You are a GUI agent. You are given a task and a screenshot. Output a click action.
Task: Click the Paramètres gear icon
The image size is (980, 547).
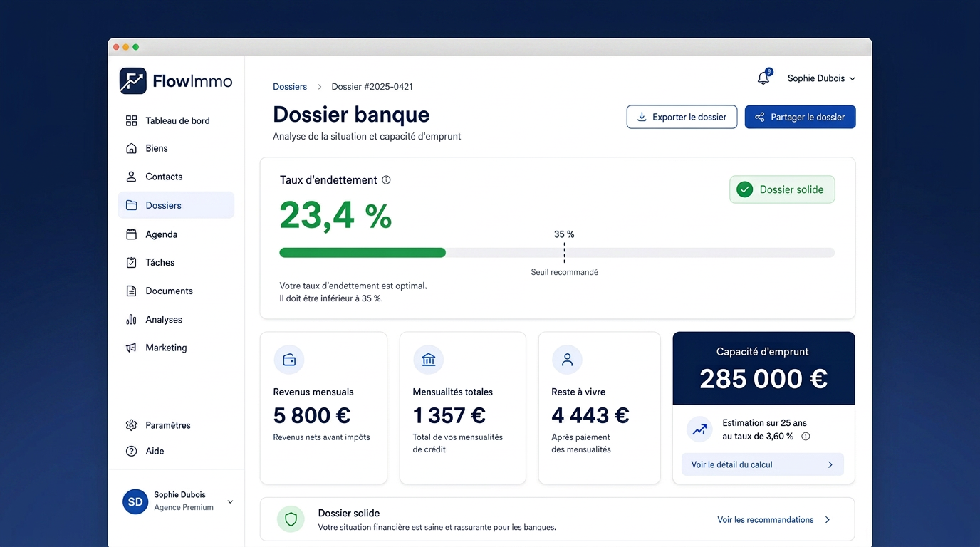[131, 425]
